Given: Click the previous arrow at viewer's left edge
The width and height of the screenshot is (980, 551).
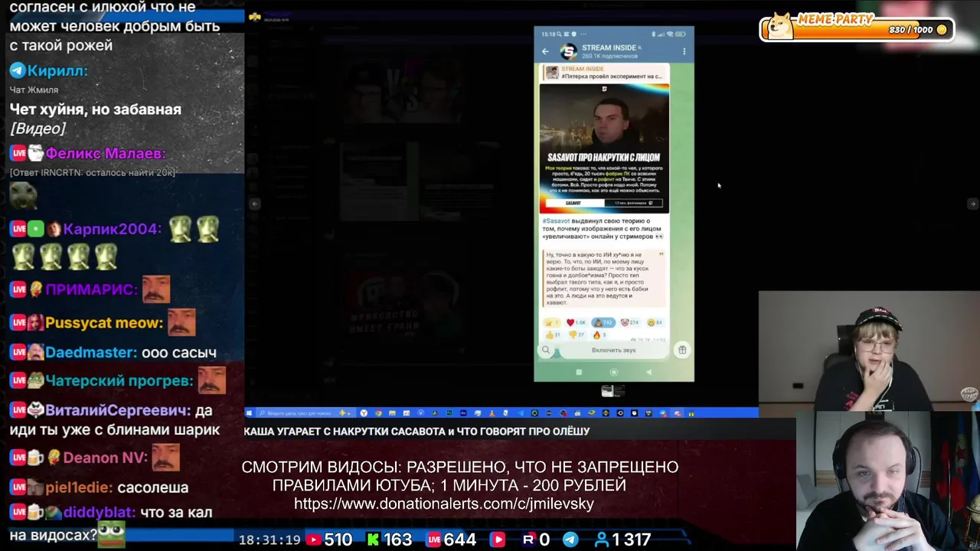Looking at the screenshot, I should coord(255,204).
